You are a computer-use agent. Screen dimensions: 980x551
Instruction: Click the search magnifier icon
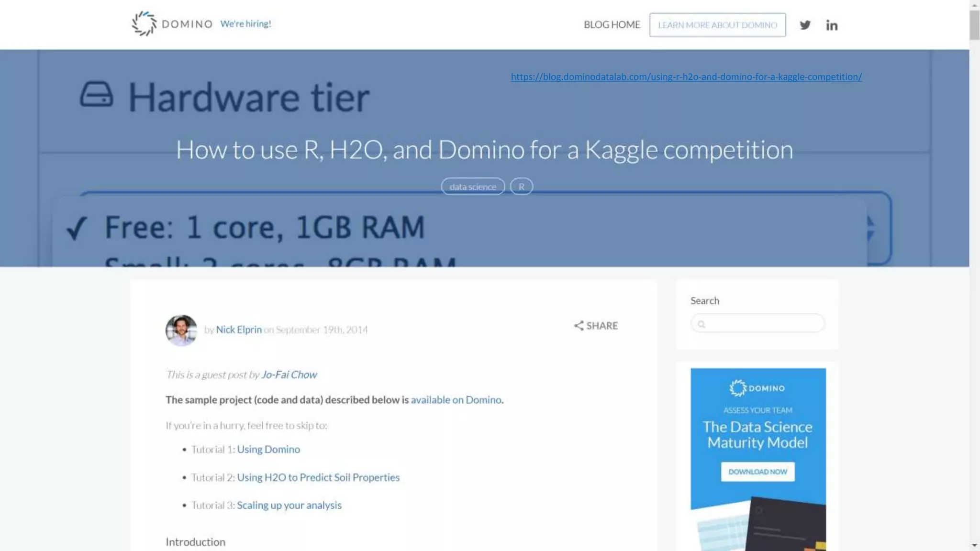point(702,324)
